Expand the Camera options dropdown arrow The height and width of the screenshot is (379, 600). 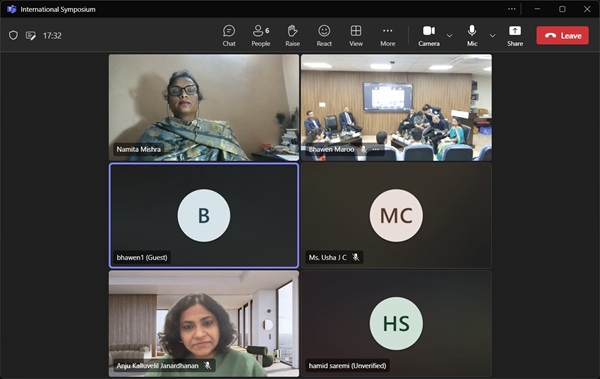tap(450, 36)
